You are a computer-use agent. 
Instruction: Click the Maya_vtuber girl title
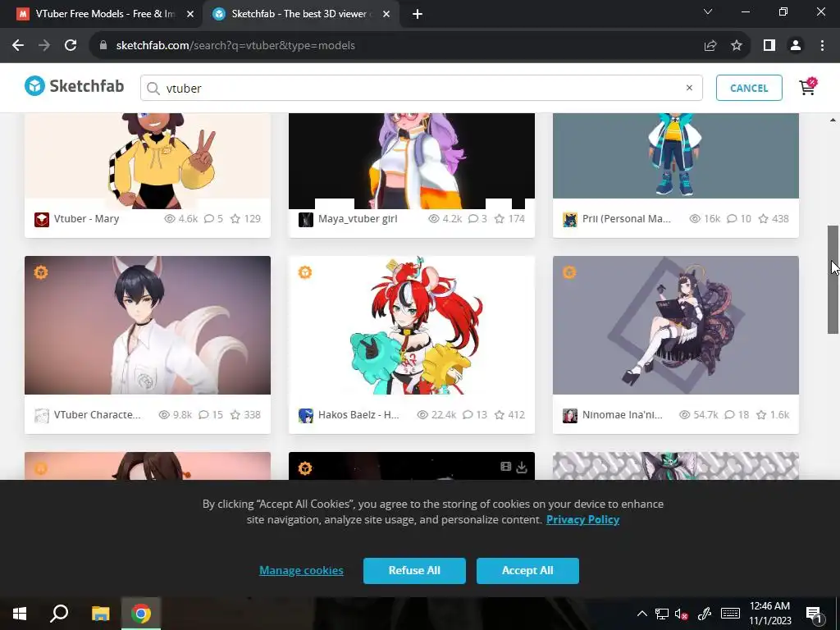tap(358, 218)
